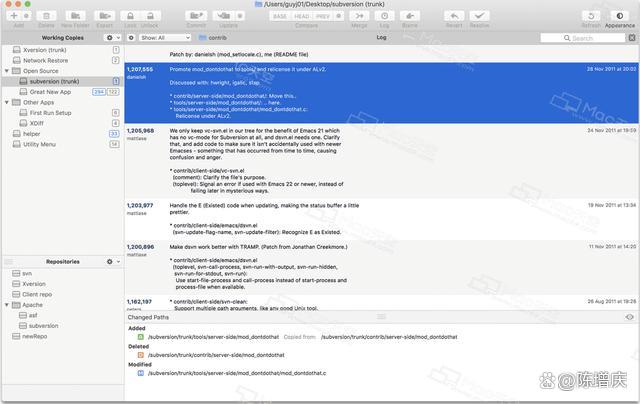Toggle Changed Paths eye icon
Screen dimensions: 640x404
point(629,316)
